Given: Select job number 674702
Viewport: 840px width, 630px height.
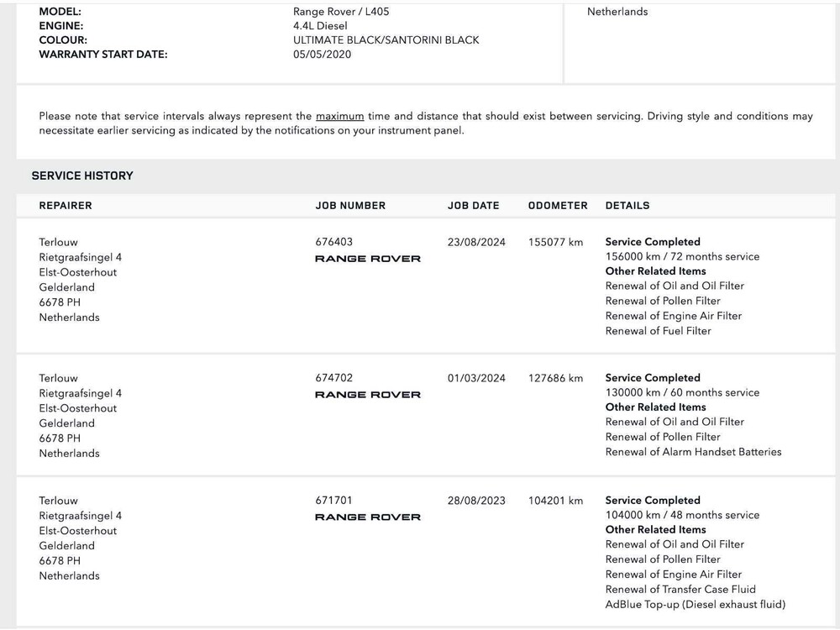Looking at the screenshot, I should click(334, 378).
